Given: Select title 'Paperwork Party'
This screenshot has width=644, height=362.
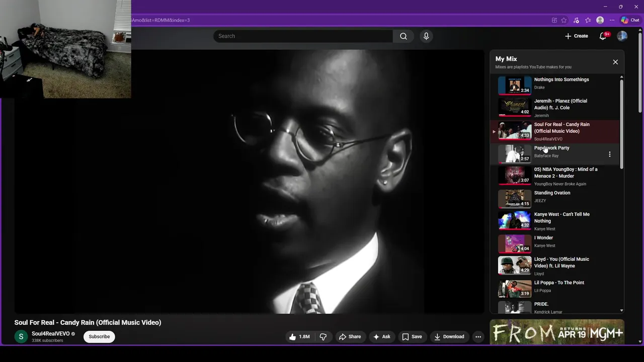Looking at the screenshot, I should pyautogui.click(x=551, y=148).
